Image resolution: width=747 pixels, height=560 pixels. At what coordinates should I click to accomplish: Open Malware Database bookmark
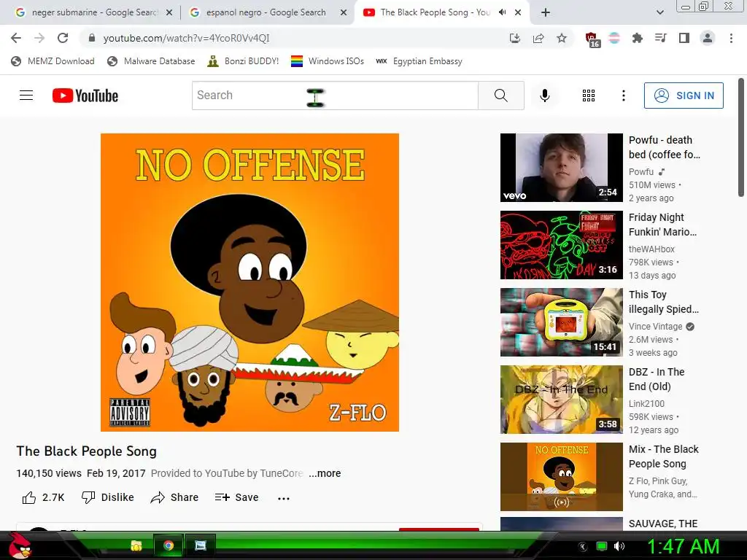151,61
